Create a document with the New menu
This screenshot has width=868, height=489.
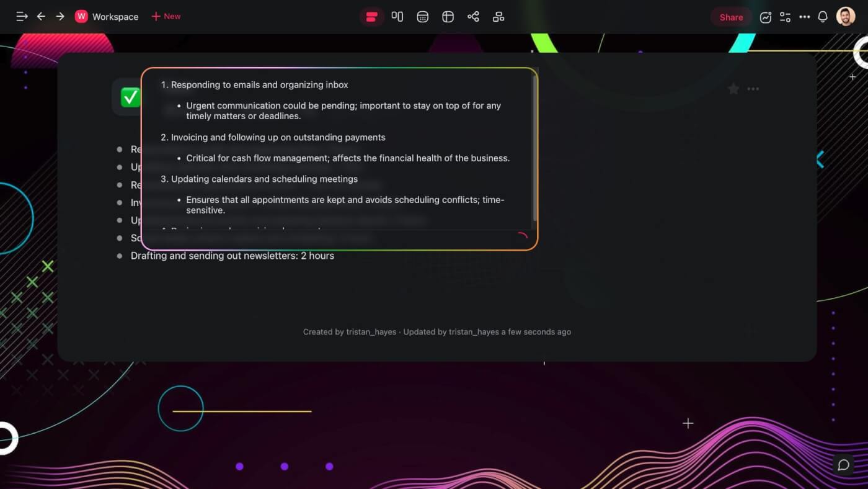(166, 16)
